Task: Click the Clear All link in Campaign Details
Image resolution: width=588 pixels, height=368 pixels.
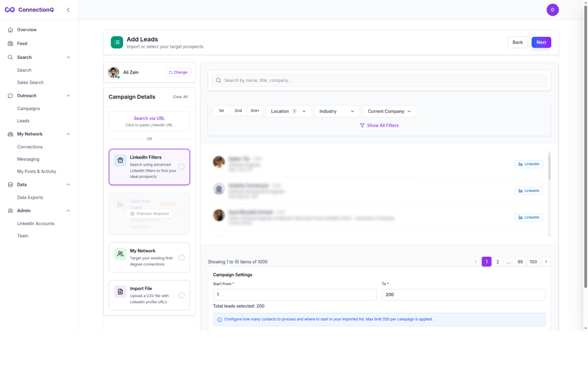Action: click(x=180, y=97)
